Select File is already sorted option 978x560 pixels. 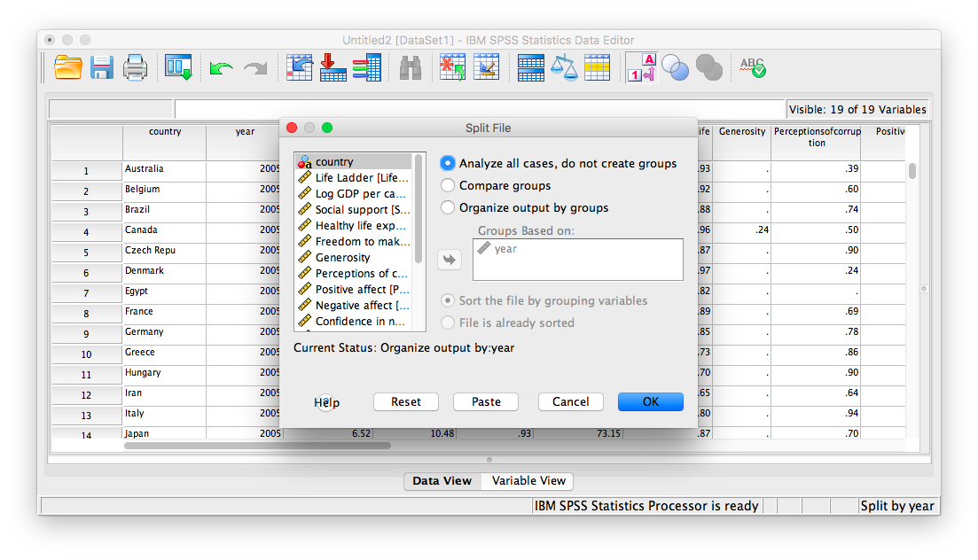click(447, 323)
